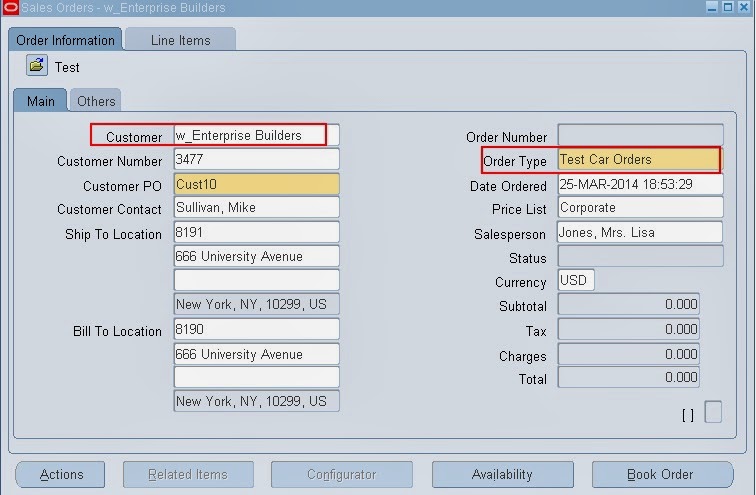Click the Customer Contact label
The height and width of the screenshot is (495, 756).
pyautogui.click(x=109, y=209)
